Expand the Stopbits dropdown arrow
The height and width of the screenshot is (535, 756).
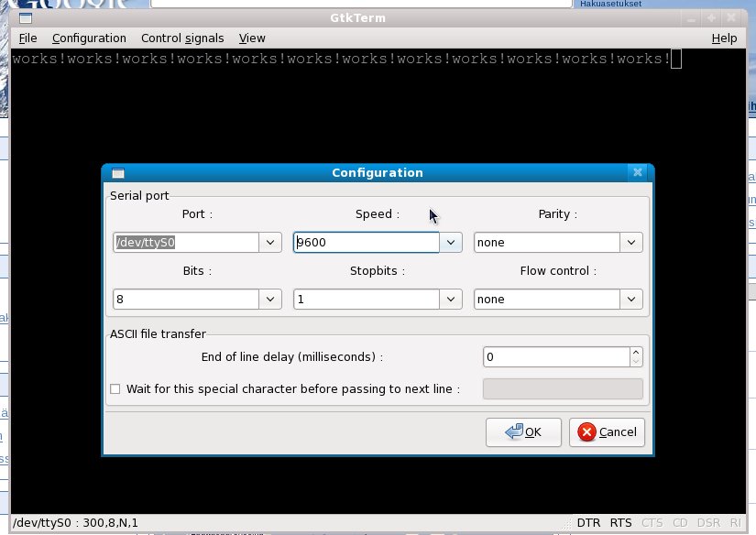click(451, 300)
